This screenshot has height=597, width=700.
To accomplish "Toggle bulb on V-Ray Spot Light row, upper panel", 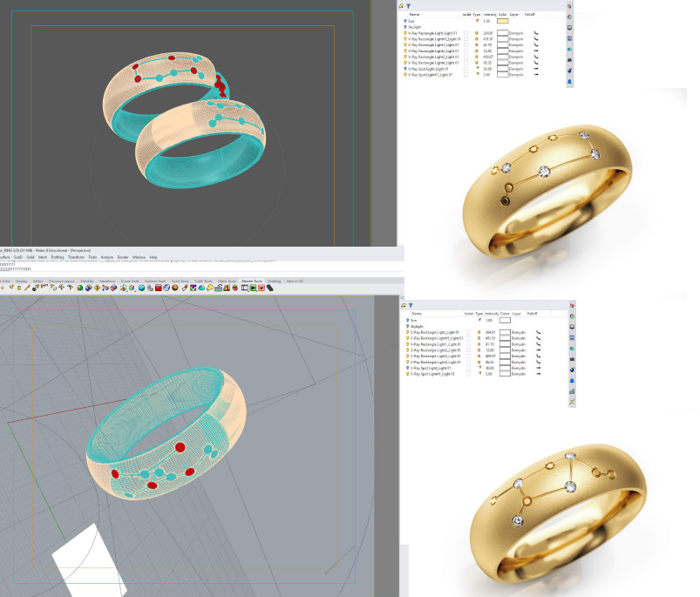I will pos(404,69).
